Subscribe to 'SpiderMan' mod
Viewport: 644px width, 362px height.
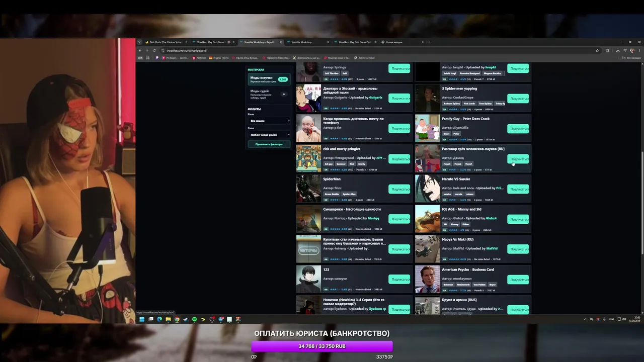click(x=399, y=189)
